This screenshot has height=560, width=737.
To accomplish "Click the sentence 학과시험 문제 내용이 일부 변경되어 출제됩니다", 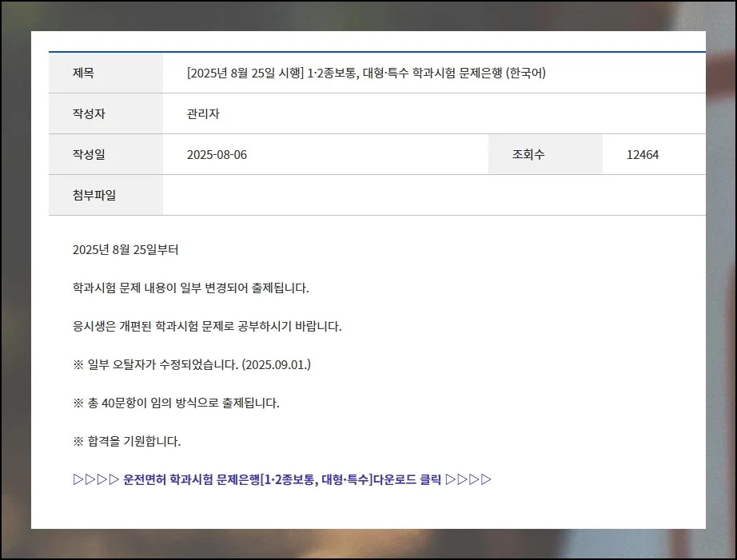I will pos(190,288).
